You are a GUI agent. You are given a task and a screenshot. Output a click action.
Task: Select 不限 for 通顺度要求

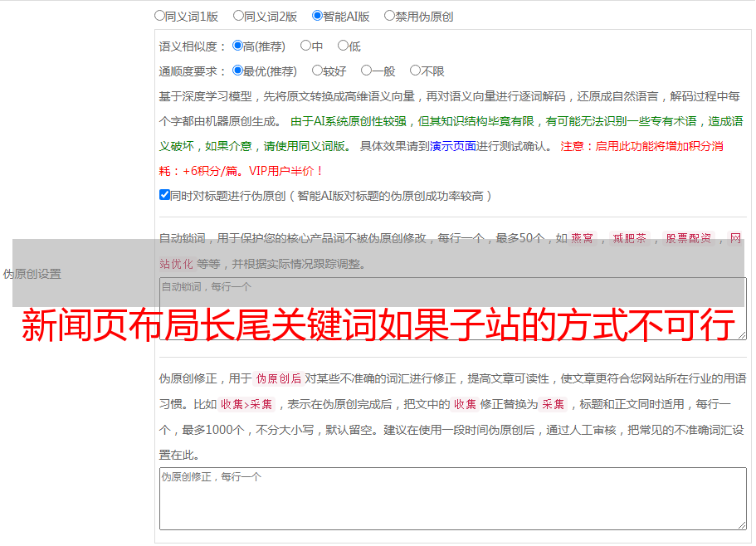(415, 71)
